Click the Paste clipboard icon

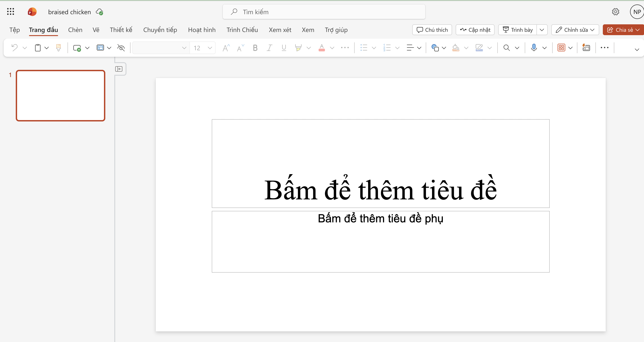click(38, 48)
